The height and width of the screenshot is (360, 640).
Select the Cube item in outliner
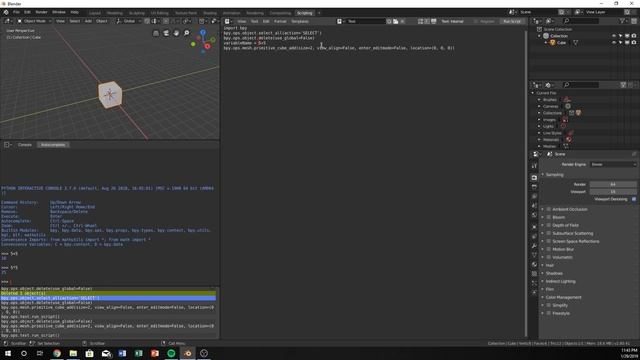tap(561, 42)
